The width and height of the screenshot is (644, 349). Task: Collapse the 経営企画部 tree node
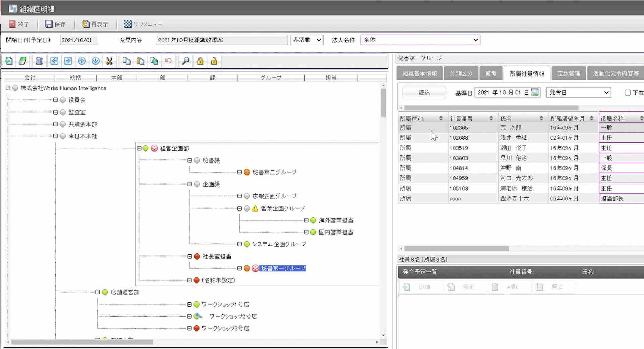point(139,148)
